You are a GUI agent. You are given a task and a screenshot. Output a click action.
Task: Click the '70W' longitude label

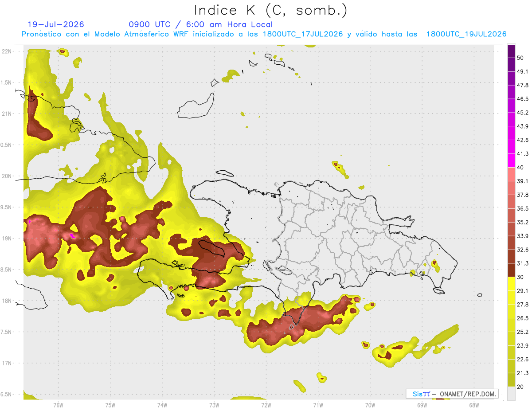370,405
